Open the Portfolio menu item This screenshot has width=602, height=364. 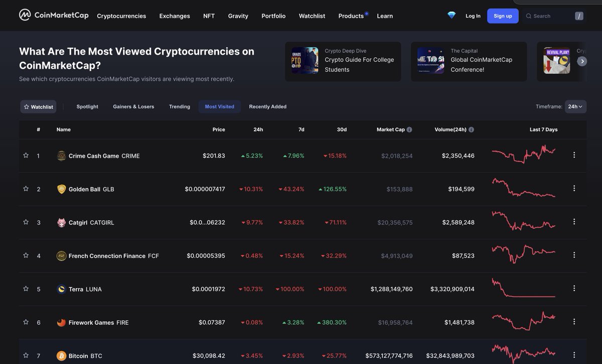[273, 16]
